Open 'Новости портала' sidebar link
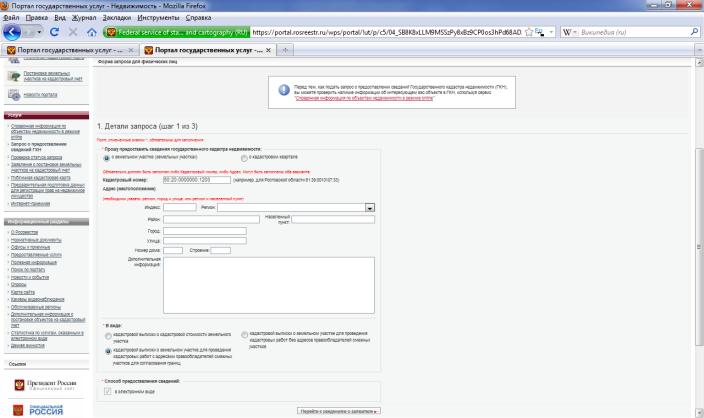The width and height of the screenshot is (704, 418). 40,95
